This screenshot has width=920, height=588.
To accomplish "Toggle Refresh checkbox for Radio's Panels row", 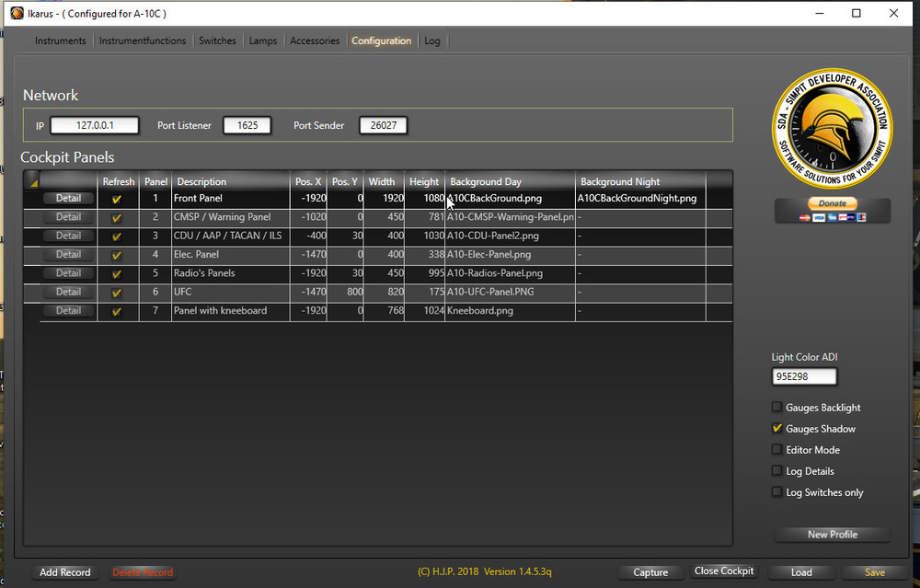I will [117, 274].
